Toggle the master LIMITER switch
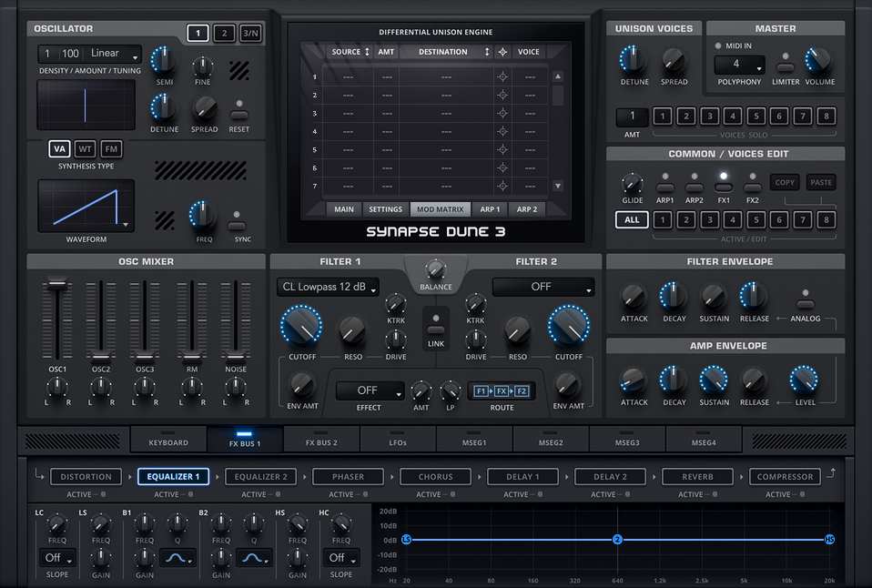Viewport: 872px width, 588px height. 786,67
